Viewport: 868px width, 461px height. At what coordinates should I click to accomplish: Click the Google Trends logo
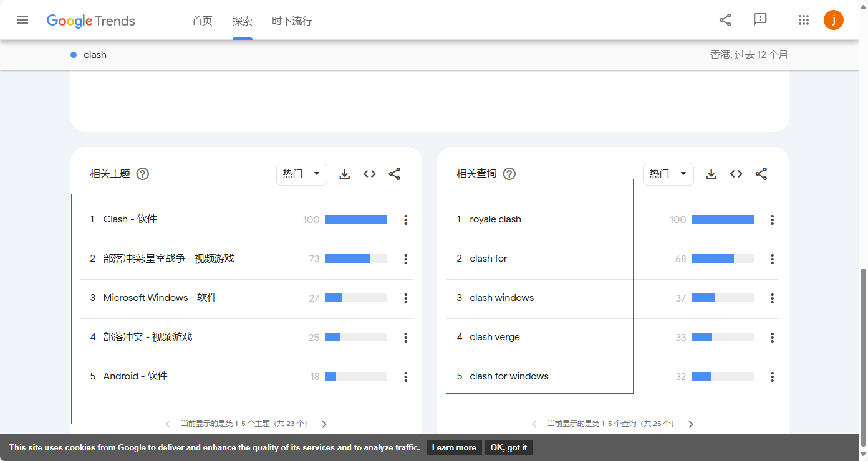coord(91,21)
